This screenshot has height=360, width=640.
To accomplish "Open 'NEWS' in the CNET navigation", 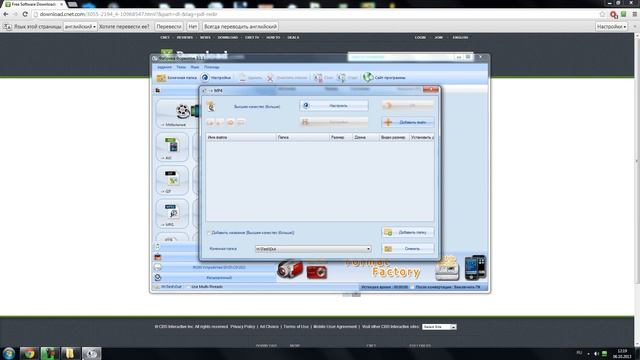I will (205, 38).
